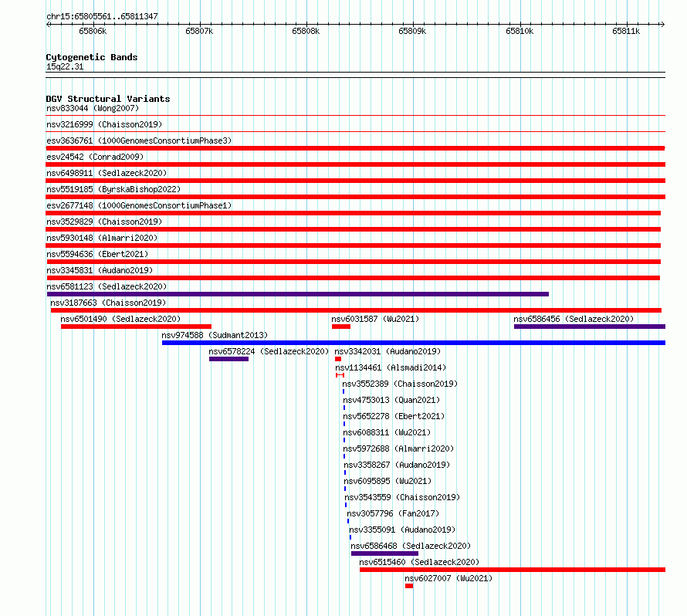Image resolution: width=687 pixels, height=616 pixels.
Task: Open nsv6586456 (Sedlazeck2020) label
Action: pos(574,319)
